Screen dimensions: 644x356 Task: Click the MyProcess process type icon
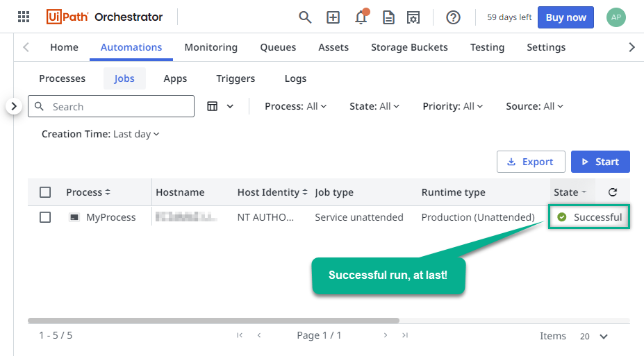click(74, 217)
